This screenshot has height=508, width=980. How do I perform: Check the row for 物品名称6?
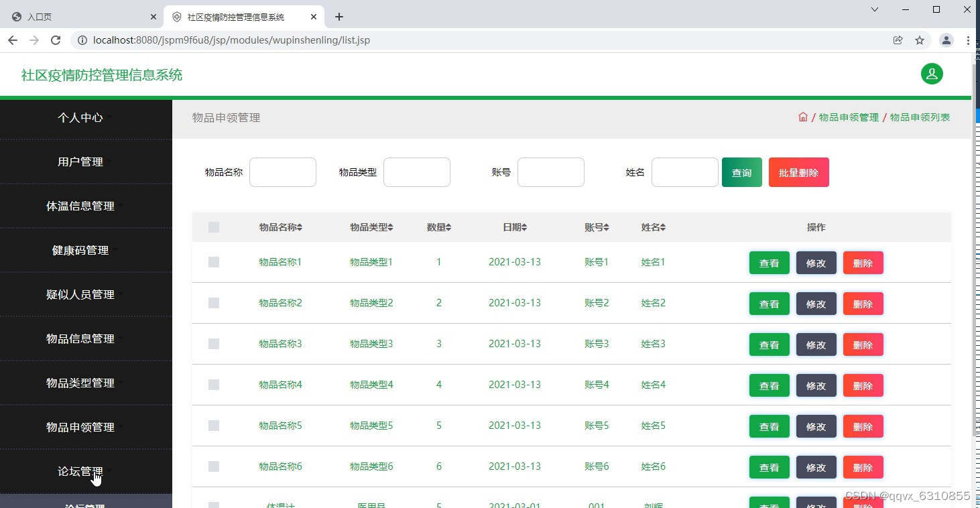coord(214,466)
